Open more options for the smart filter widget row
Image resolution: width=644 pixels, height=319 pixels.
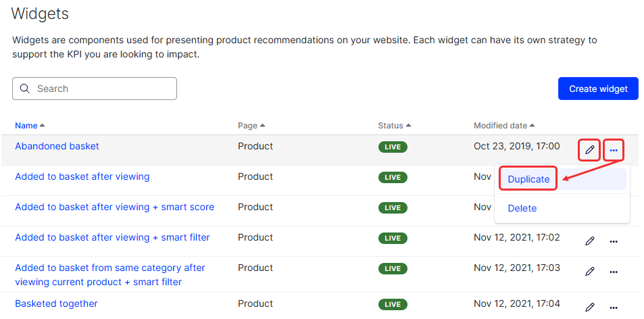614,242
